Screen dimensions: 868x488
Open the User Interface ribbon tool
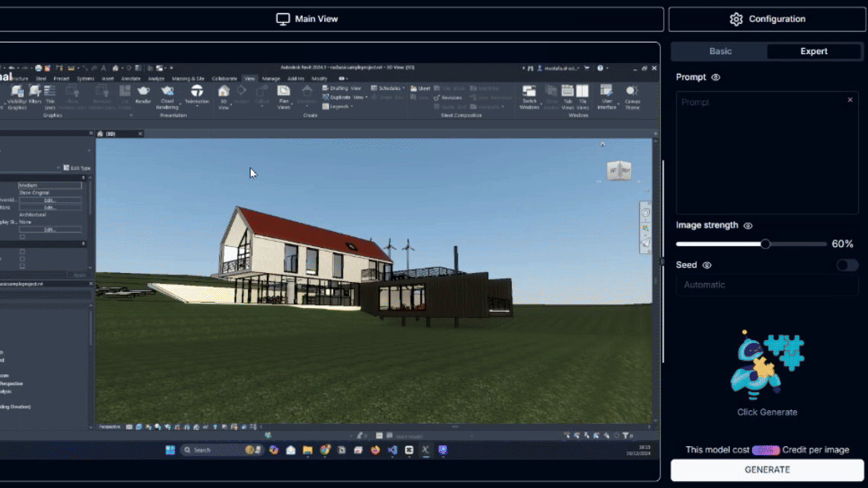pyautogui.click(x=607, y=92)
